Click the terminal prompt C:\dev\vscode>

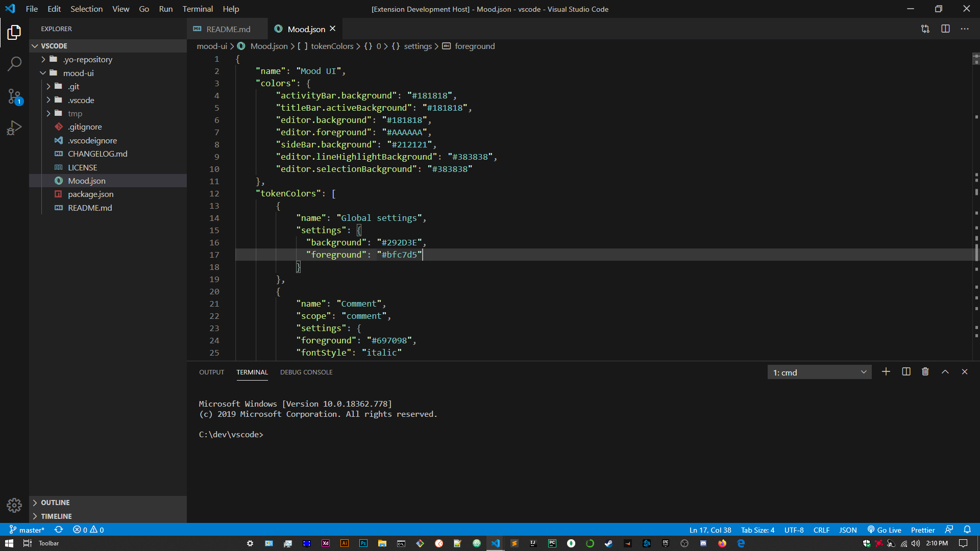tap(231, 434)
